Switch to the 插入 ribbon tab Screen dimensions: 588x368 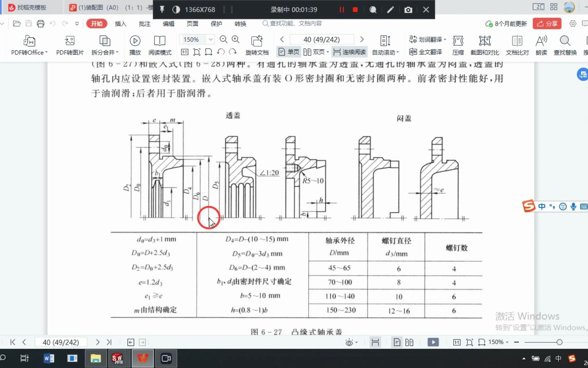[x=120, y=24]
